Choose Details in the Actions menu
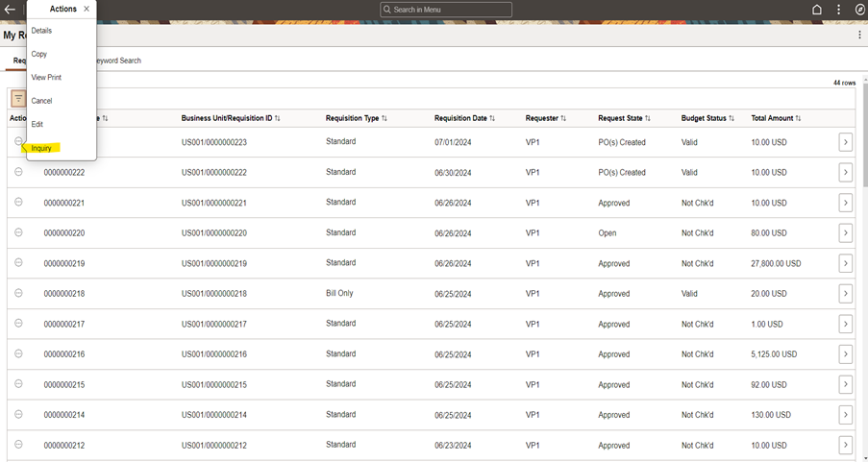This screenshot has width=868, height=462. tap(41, 31)
